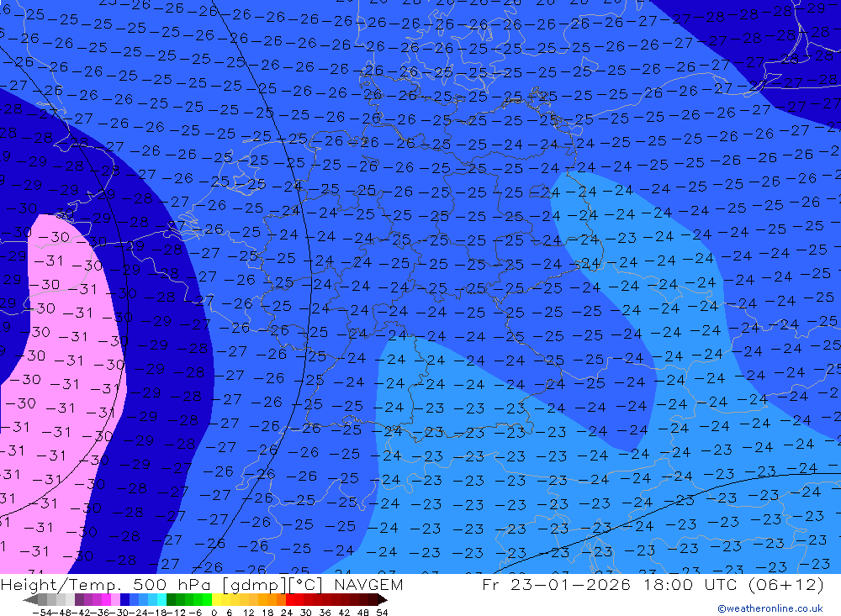841x616 pixels.
Task: Click the NAVGEM model name in the title
Action: (x=368, y=585)
